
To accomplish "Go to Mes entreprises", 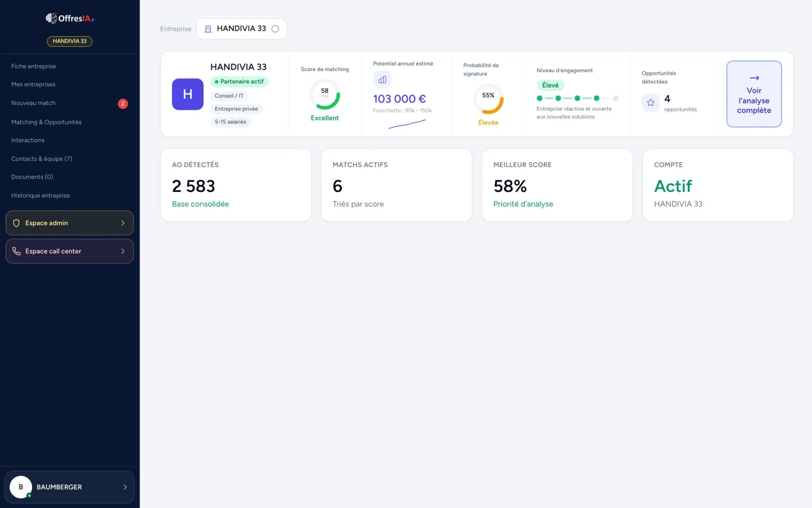I will coord(33,84).
